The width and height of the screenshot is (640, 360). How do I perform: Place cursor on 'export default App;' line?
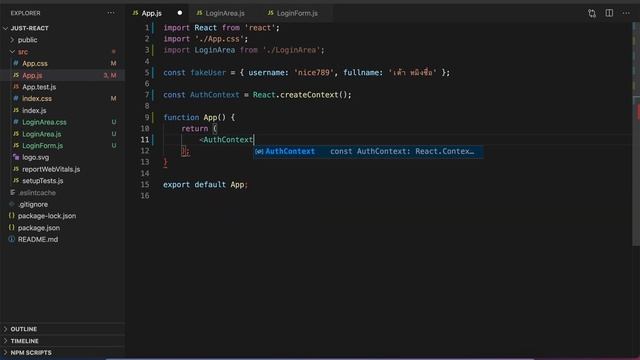(x=205, y=184)
